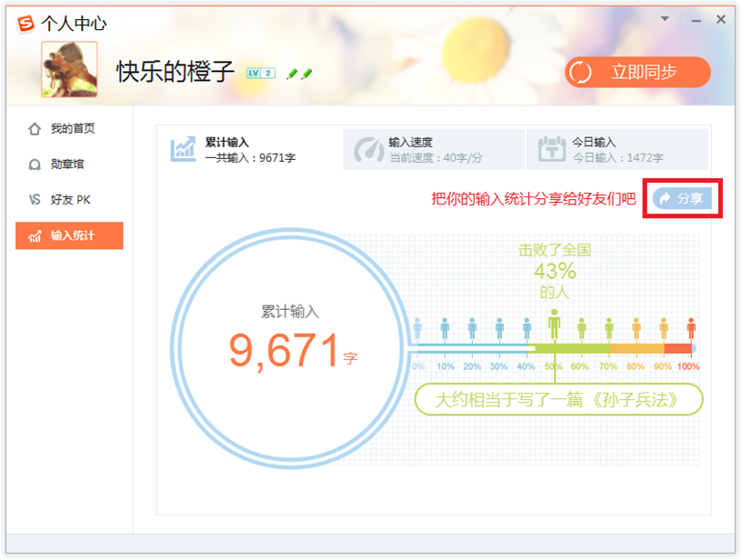Click the 9,671 total count in circle
The width and height of the screenshot is (742, 560).
[x=284, y=351]
